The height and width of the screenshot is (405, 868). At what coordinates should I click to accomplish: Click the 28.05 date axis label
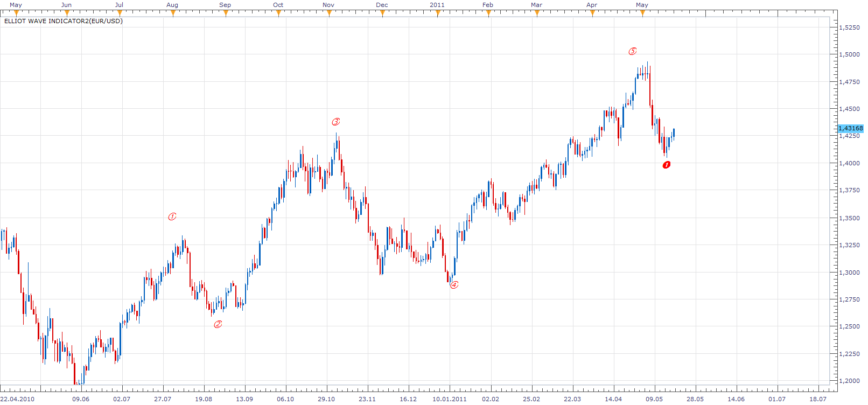[695, 399]
